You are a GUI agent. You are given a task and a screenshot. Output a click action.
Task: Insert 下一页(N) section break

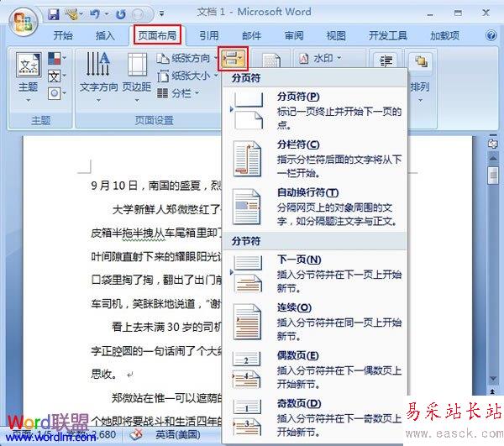(x=315, y=274)
